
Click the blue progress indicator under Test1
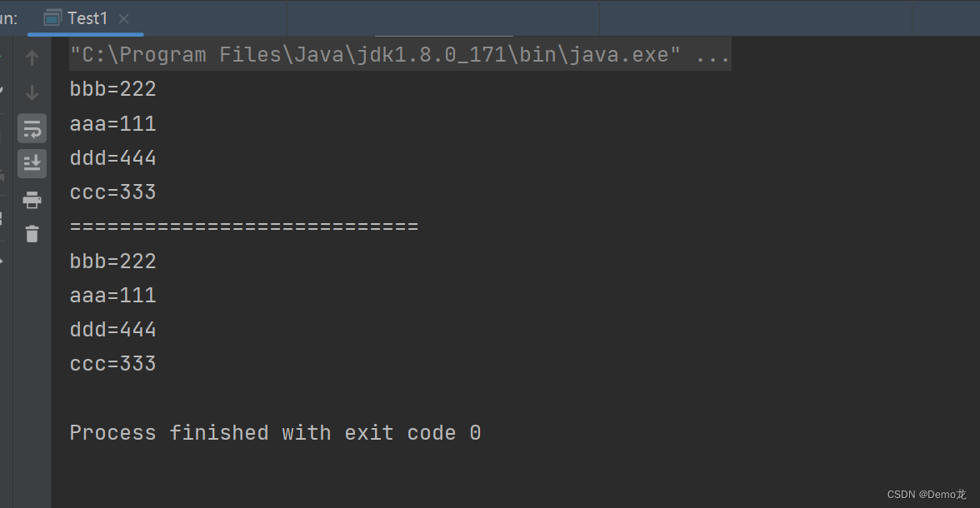pyautogui.click(x=85, y=32)
